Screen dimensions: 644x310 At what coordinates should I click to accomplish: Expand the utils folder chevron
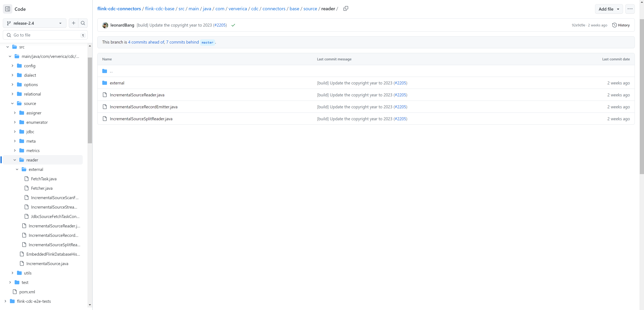click(12, 273)
